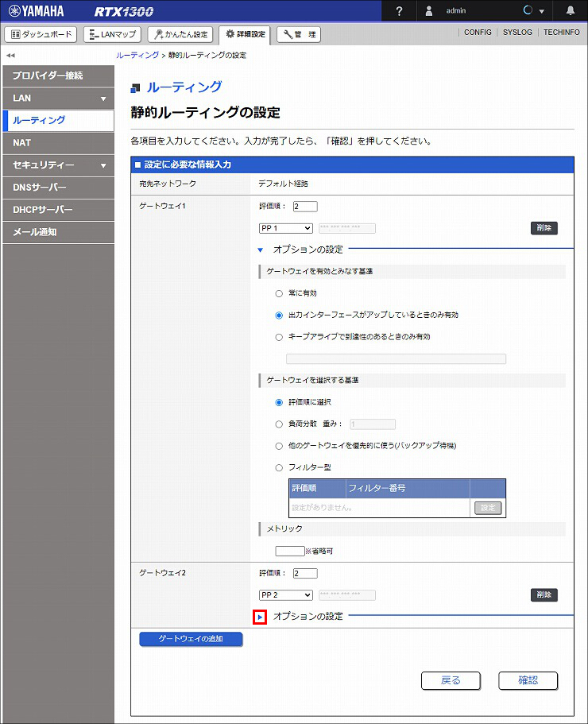The height and width of the screenshot is (724, 588).
Task: Select DHCPサーバー in sidebar
Action: [58, 210]
